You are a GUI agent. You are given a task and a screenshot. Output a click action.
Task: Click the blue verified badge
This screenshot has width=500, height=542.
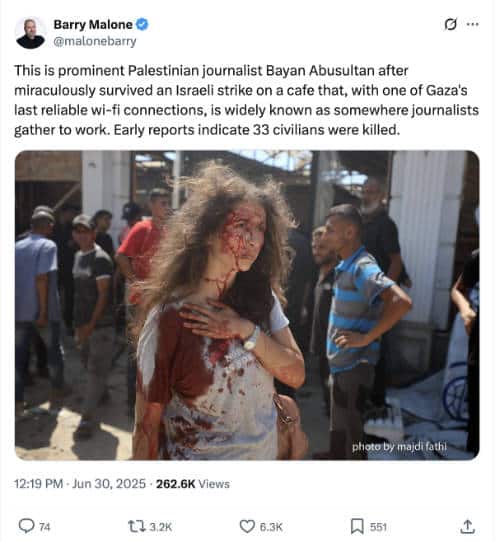(142, 25)
